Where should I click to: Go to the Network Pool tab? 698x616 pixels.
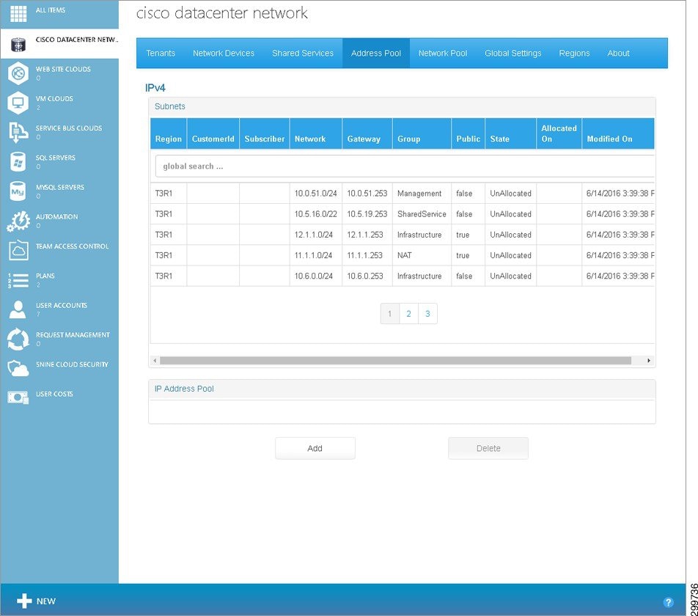(443, 53)
